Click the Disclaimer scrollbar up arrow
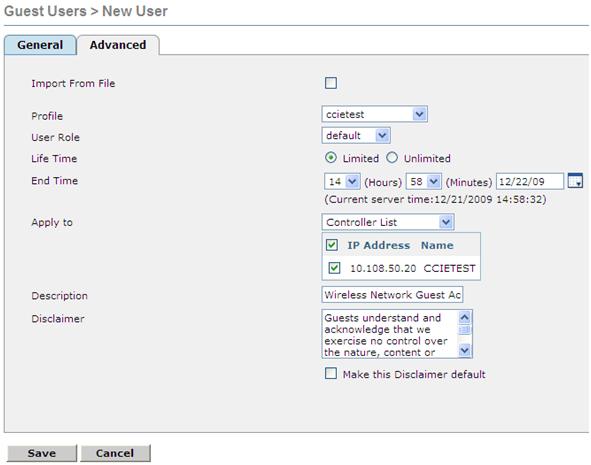 coord(464,317)
